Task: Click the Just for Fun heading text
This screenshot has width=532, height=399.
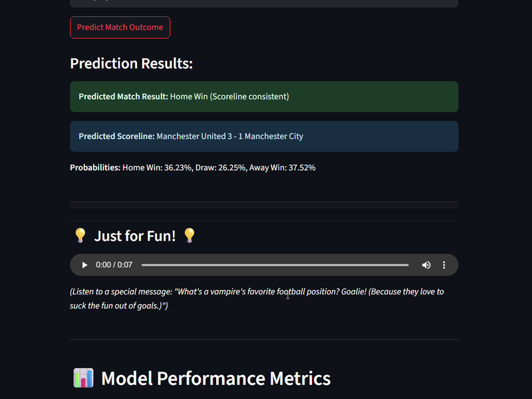Action: tap(135, 236)
